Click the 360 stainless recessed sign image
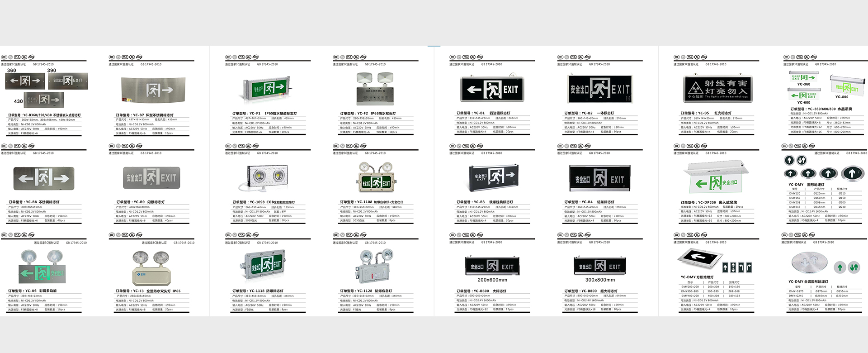This screenshot has height=353, width=868. tap(25, 81)
